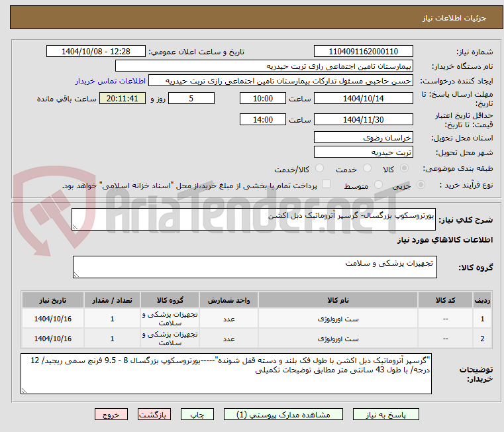Click delivery city field تربت حیدریه
This screenshot has height=432, width=504.
tap(363, 152)
